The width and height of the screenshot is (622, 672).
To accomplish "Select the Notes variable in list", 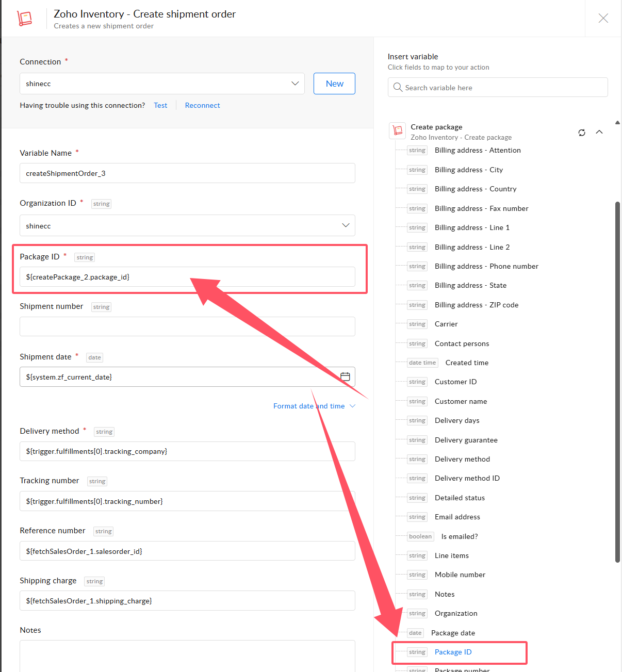I will click(445, 594).
